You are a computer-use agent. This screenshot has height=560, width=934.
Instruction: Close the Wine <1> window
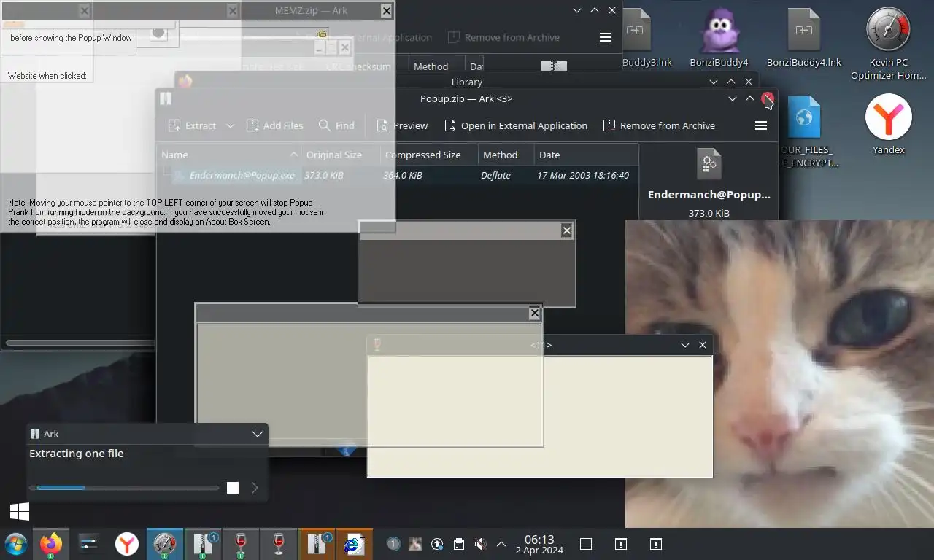pyautogui.click(x=703, y=345)
